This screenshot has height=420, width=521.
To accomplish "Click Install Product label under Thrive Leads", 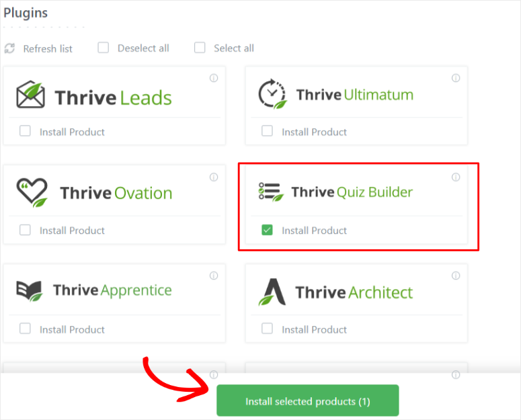I will click(72, 132).
